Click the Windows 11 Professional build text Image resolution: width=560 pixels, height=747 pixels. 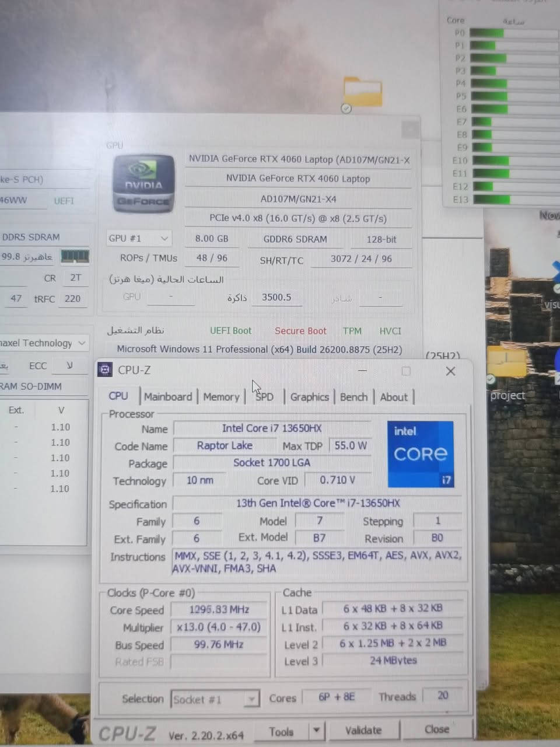260,349
